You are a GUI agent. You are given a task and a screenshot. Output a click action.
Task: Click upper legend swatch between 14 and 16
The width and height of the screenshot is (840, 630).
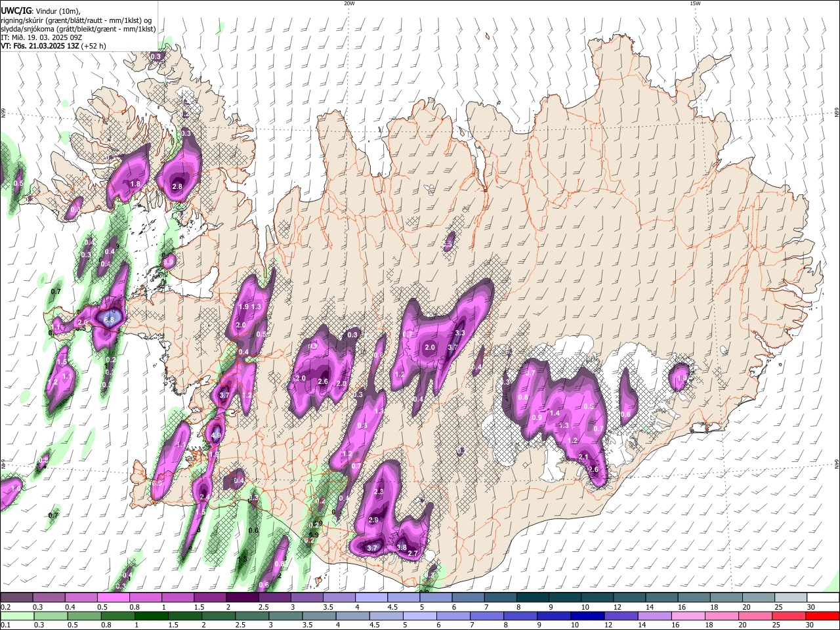[662, 598]
